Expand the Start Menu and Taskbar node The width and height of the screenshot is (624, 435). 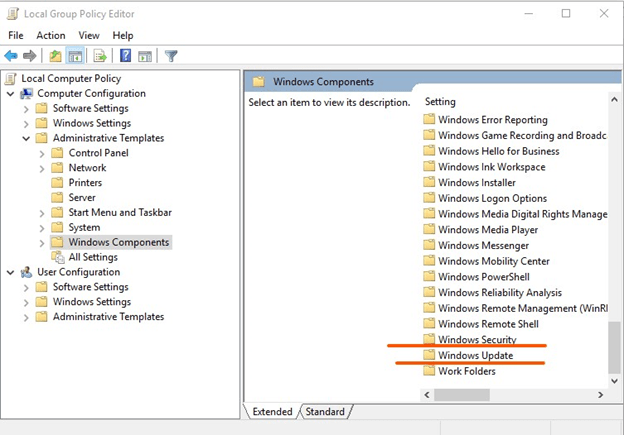point(42,213)
